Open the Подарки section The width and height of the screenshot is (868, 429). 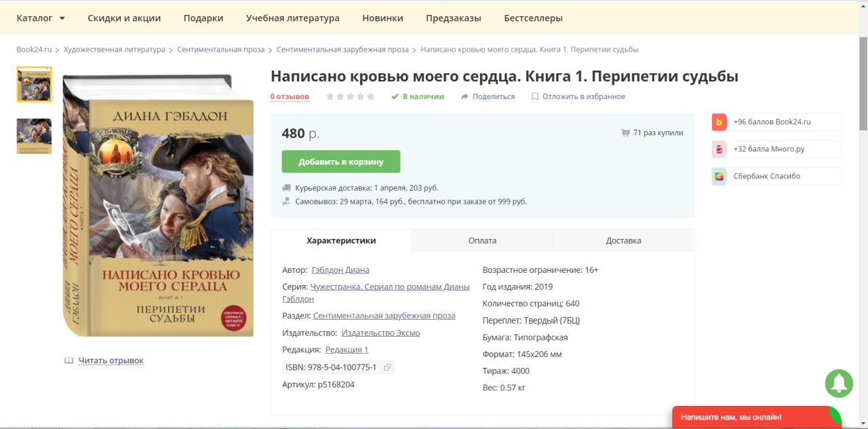[203, 18]
